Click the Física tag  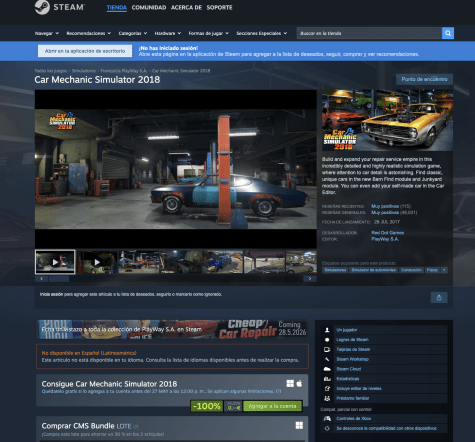pyautogui.click(x=432, y=270)
